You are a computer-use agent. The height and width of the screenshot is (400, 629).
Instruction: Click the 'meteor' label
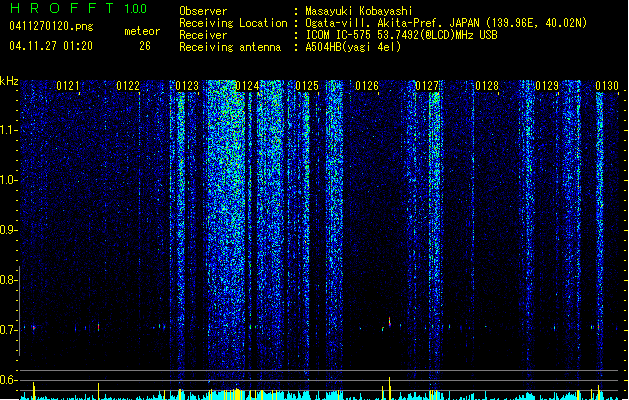pyautogui.click(x=142, y=31)
